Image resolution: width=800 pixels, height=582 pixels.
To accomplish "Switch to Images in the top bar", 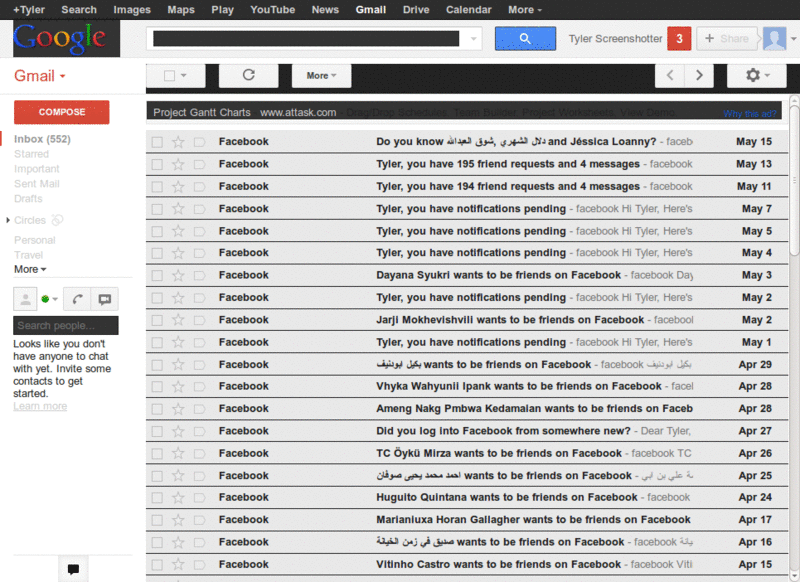I will click(132, 10).
